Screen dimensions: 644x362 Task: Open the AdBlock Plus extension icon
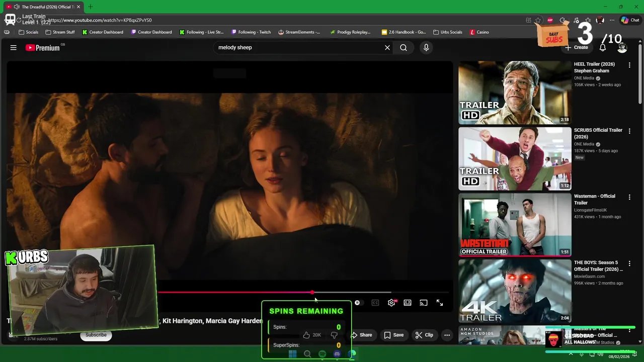(x=550, y=20)
